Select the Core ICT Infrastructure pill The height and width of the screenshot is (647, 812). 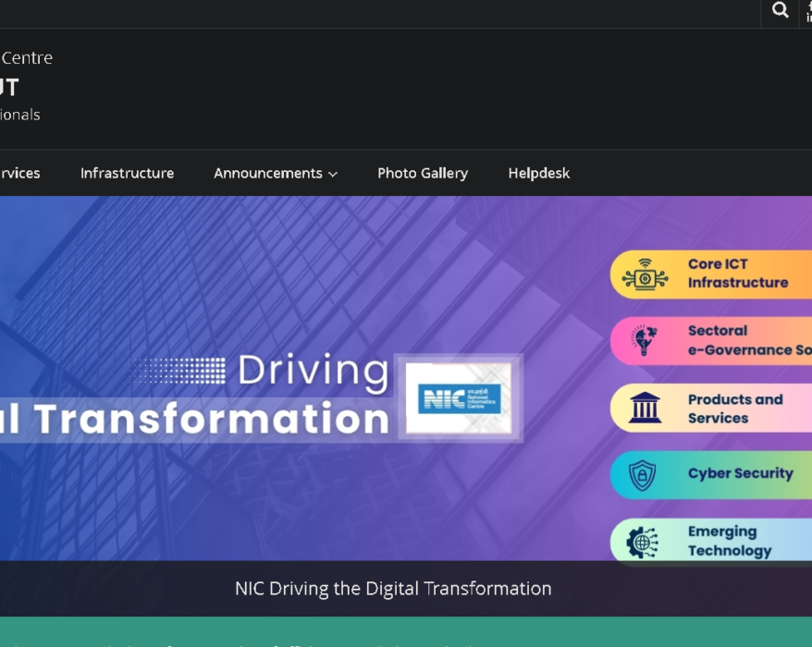click(x=711, y=275)
